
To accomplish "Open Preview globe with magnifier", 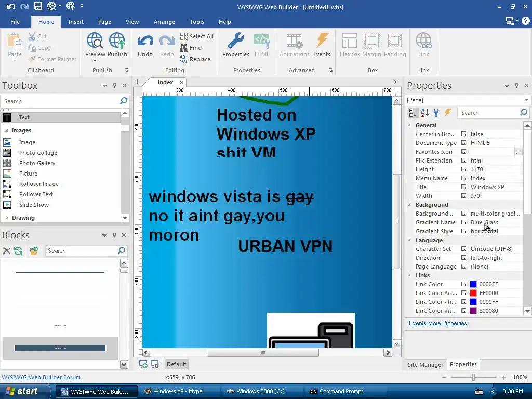I will coord(95,41).
